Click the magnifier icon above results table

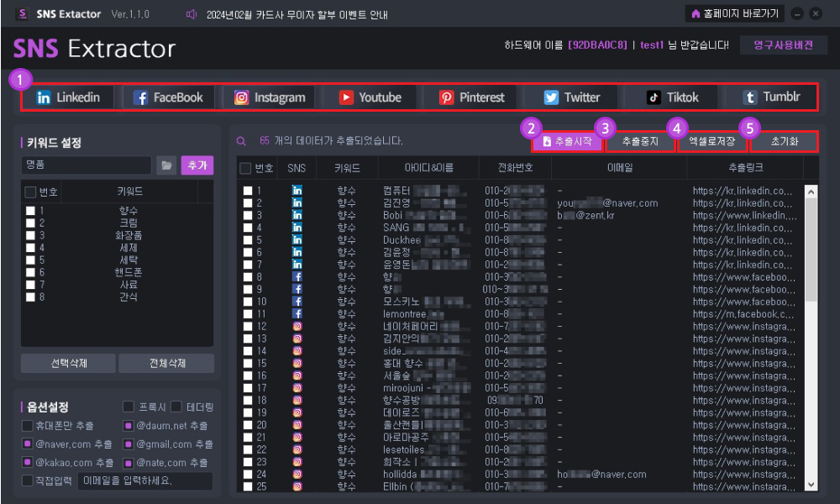[242, 141]
